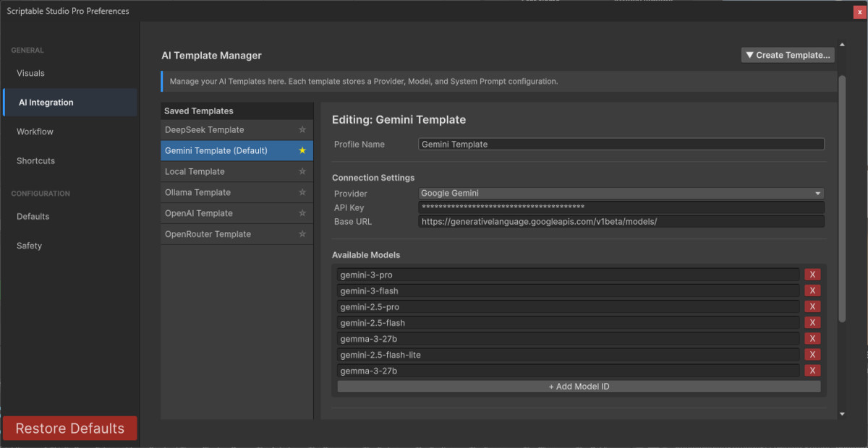This screenshot has width=868, height=448.
Task: Remove gemini-2.5-pro using its X icon
Action: click(x=812, y=306)
